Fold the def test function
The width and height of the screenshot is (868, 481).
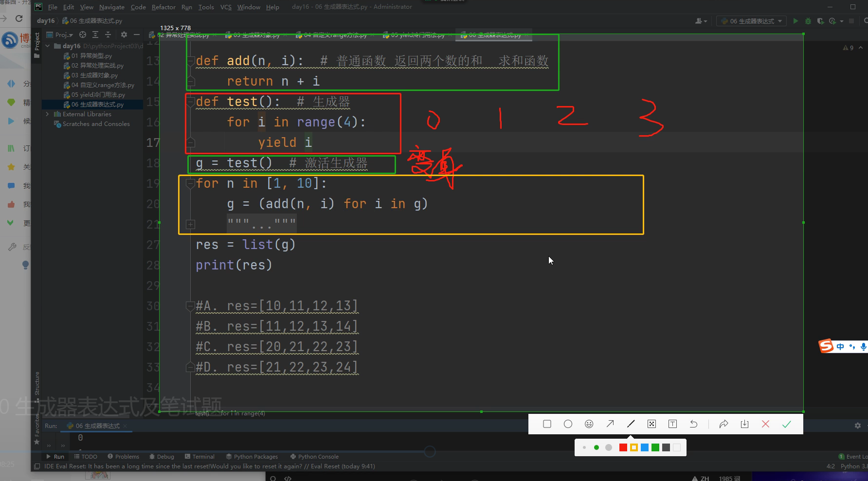(191, 102)
